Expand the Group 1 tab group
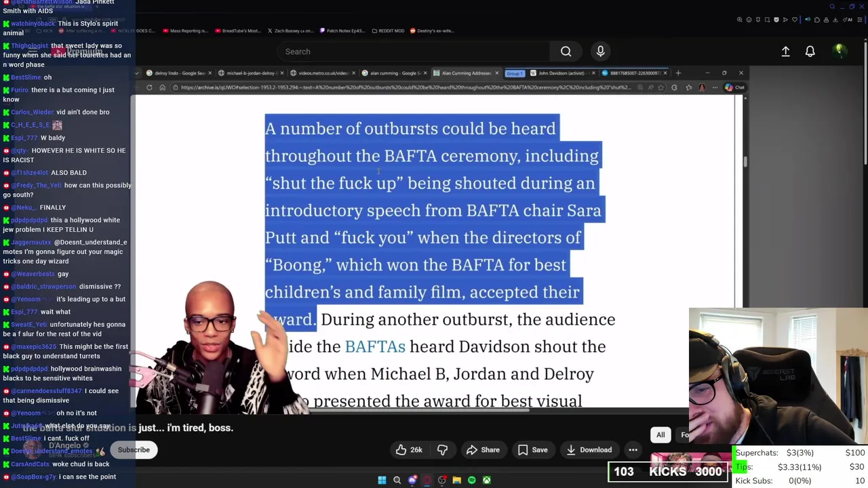Image resolution: width=868 pixels, height=488 pixels. click(515, 73)
